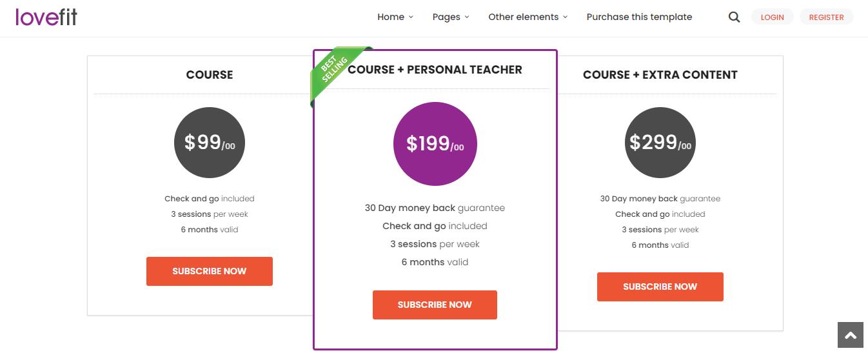This screenshot has width=868, height=353.
Task: Click the Best Selling green ribbon
Action: pyautogui.click(x=336, y=72)
